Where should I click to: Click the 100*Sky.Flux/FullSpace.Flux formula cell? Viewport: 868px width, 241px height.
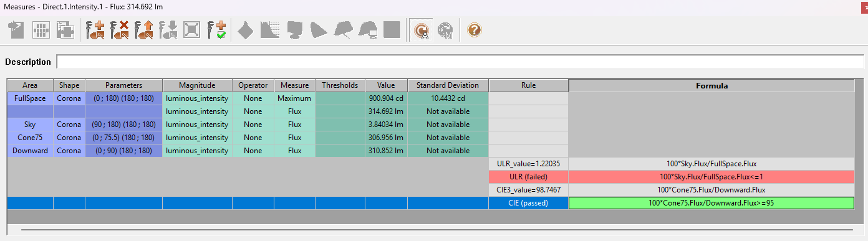pos(711,164)
